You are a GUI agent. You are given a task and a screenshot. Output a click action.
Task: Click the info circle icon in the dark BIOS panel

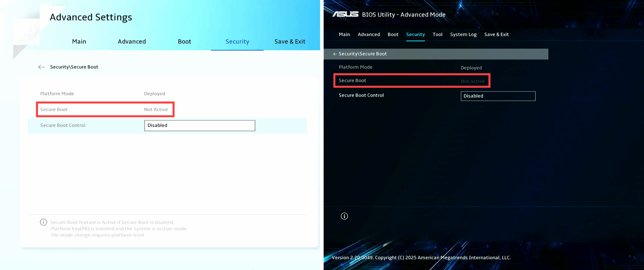[344, 216]
